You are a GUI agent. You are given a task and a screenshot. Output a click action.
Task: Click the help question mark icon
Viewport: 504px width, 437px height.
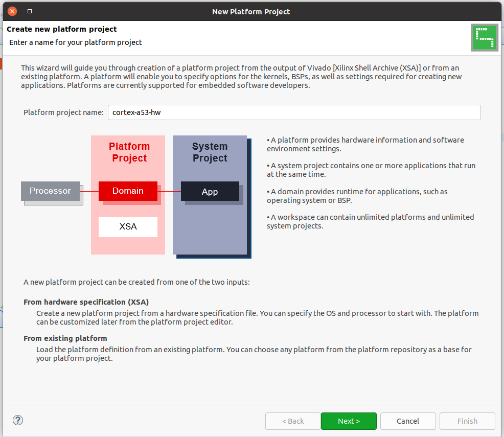[x=18, y=421]
